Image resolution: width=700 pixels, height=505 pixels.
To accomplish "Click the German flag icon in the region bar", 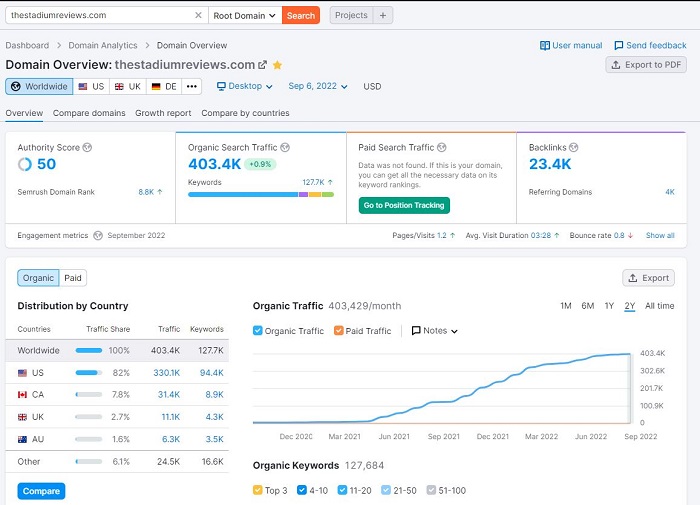I will click(156, 87).
